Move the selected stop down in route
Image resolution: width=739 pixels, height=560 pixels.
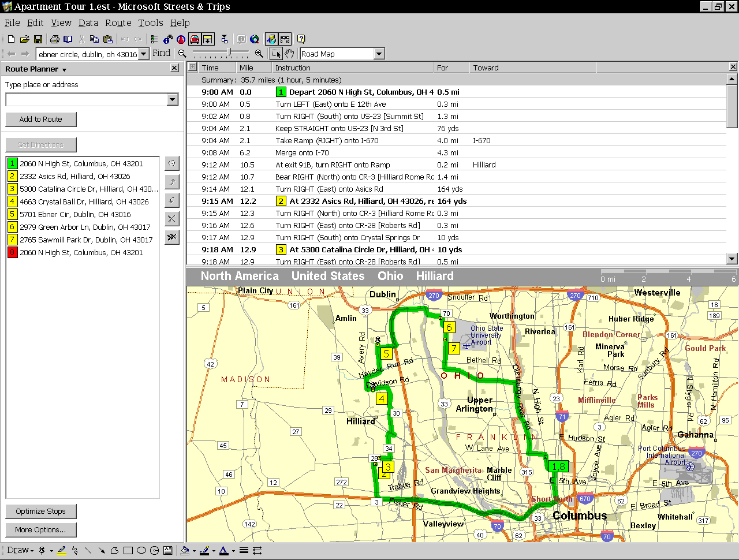click(x=172, y=200)
